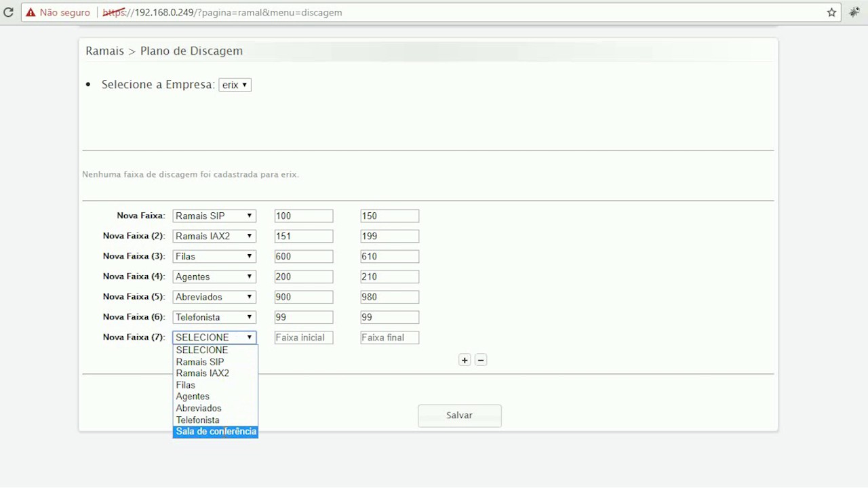Choose Ramais SIP in the open list
The width and height of the screenshot is (868, 488).
point(216,362)
